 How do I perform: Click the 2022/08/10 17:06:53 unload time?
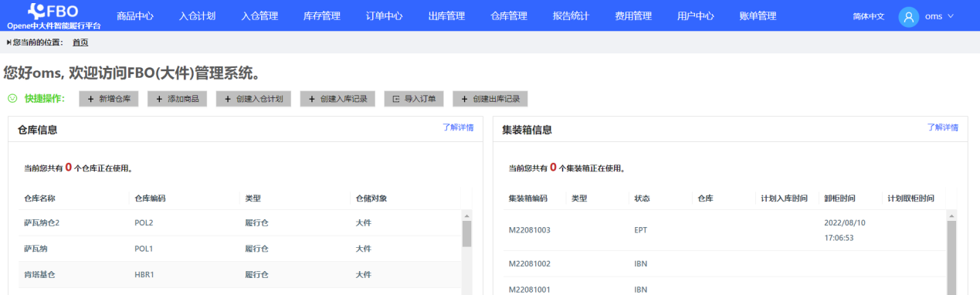[x=845, y=230]
